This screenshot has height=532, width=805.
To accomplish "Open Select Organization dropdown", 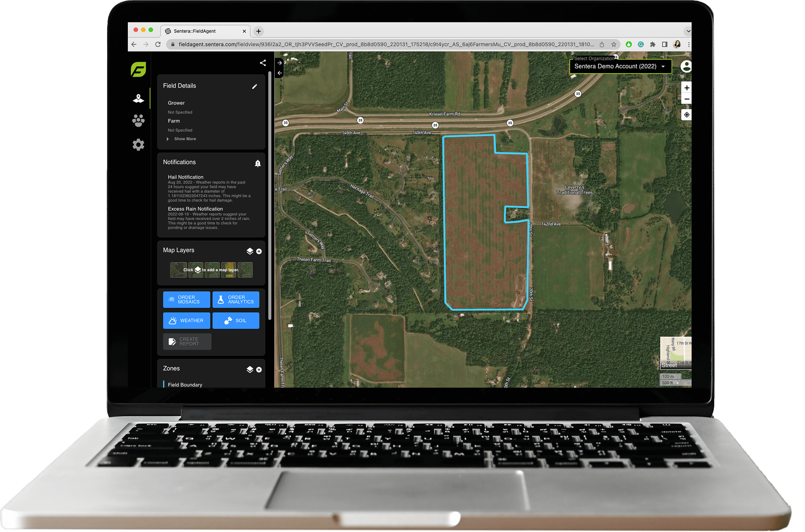I will tap(621, 66).
